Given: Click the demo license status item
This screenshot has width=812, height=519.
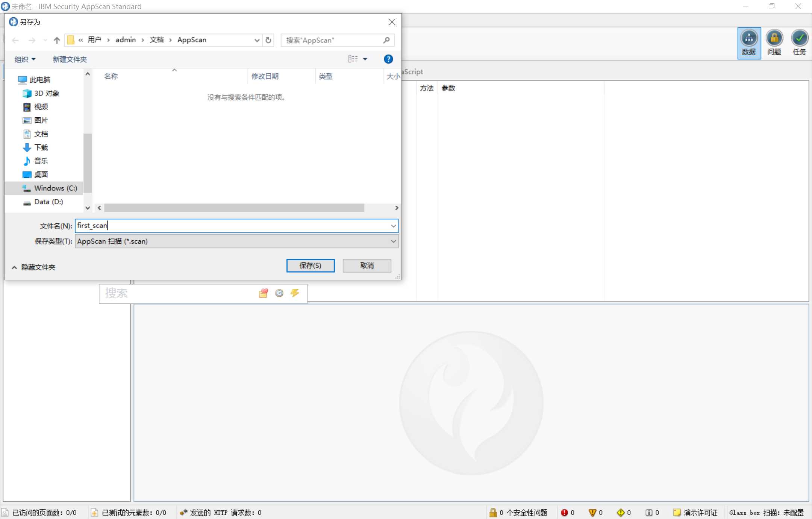Looking at the screenshot, I should click(695, 513).
